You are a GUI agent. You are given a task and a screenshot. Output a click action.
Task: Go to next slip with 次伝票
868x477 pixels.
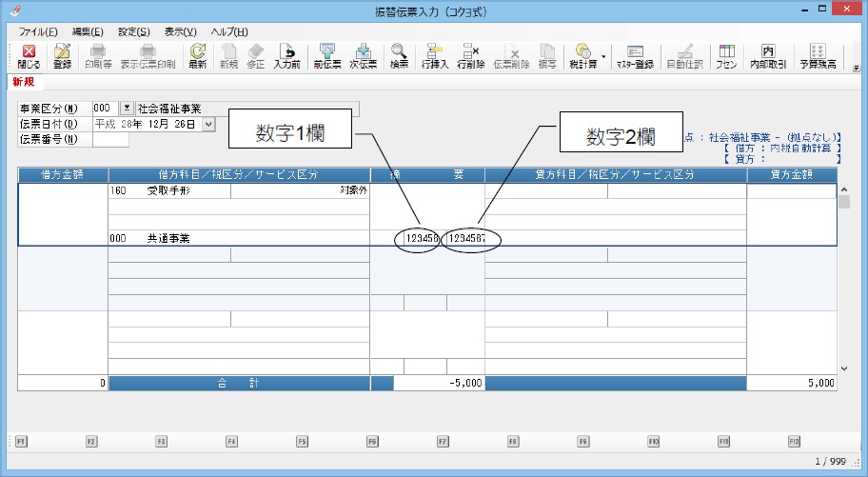364,56
